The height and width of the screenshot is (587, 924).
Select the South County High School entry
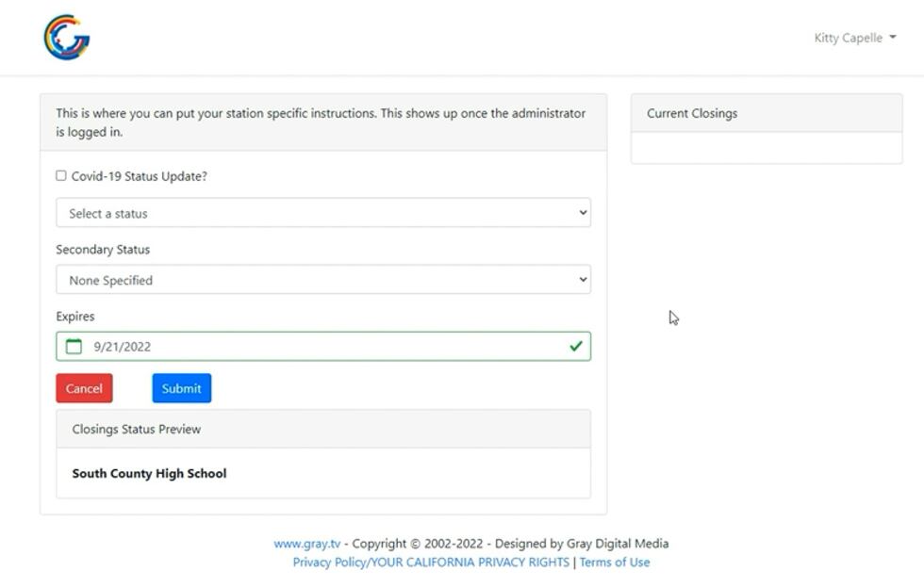tap(149, 474)
